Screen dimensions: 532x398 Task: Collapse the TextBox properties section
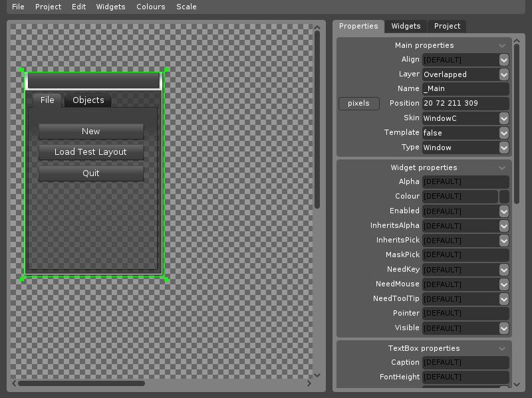click(502, 349)
